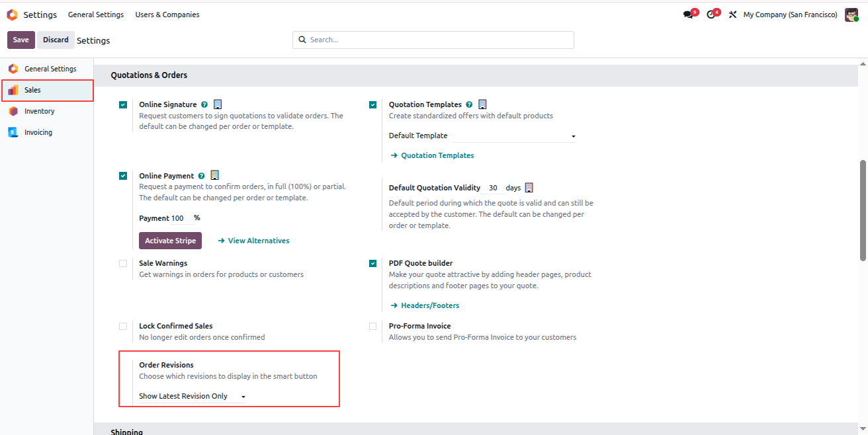This screenshot has height=435, width=868.
Task: Click arrow icon before Headers/Footers link
Action: [x=394, y=305]
